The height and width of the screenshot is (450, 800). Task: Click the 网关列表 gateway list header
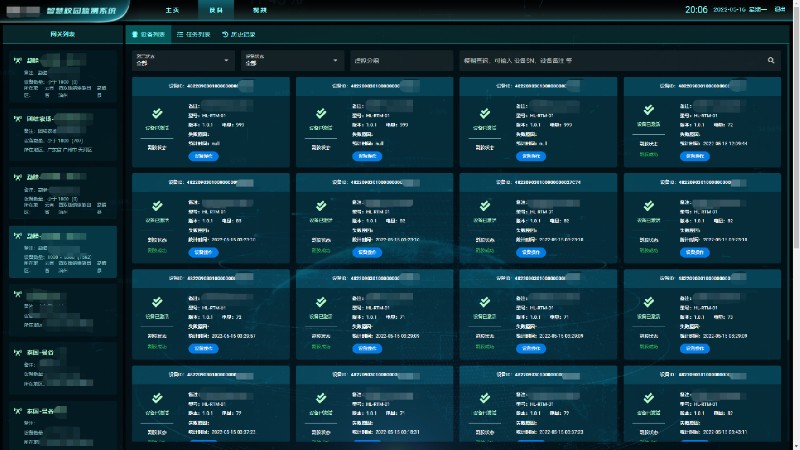click(x=63, y=34)
